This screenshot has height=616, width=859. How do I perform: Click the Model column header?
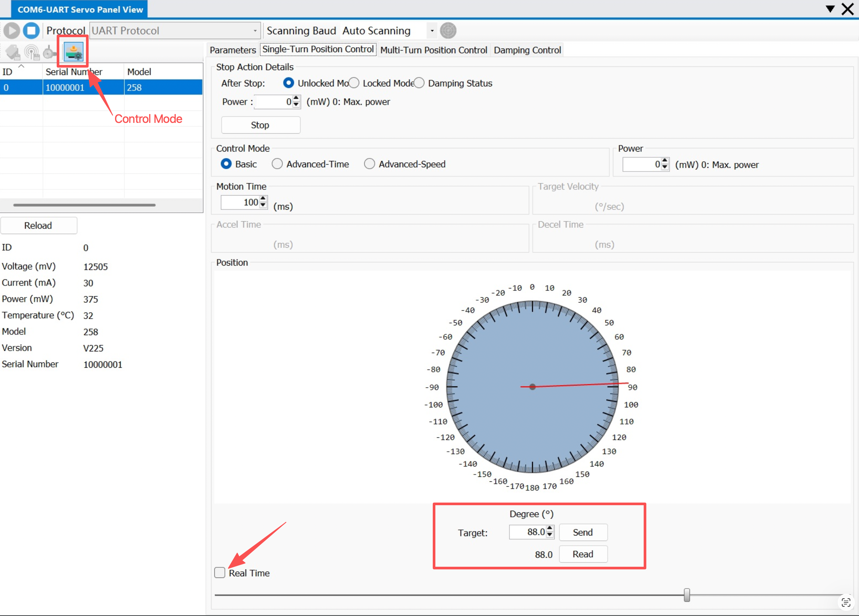point(163,72)
